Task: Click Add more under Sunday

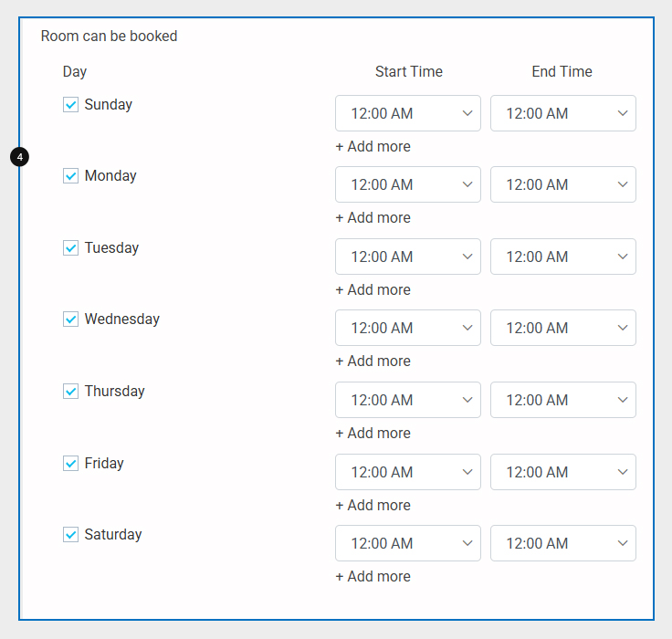Action: tap(373, 147)
